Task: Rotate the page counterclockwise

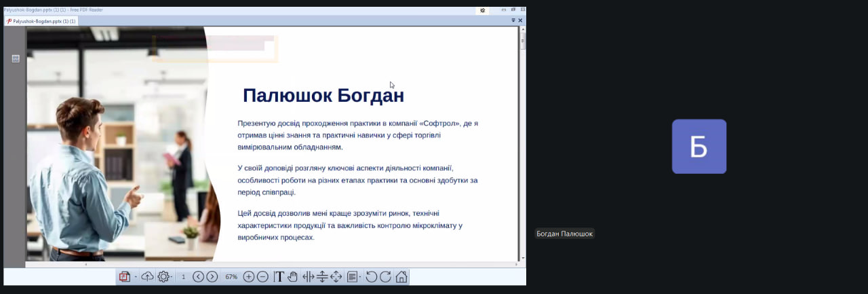Action: [371, 276]
